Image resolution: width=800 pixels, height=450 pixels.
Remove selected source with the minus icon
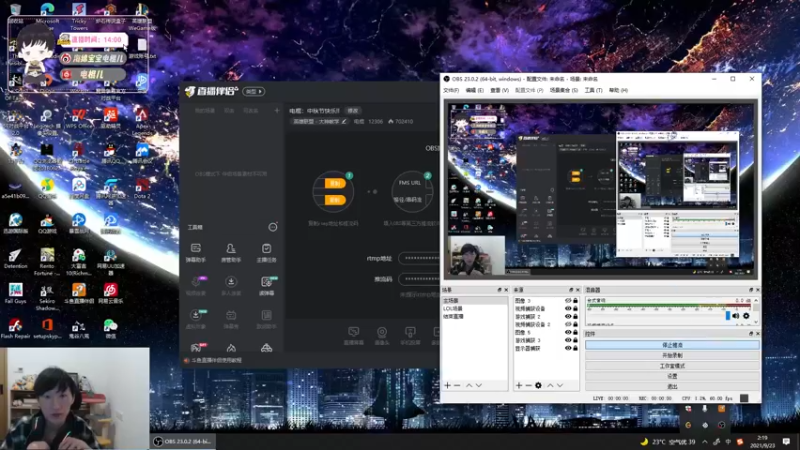coord(529,385)
